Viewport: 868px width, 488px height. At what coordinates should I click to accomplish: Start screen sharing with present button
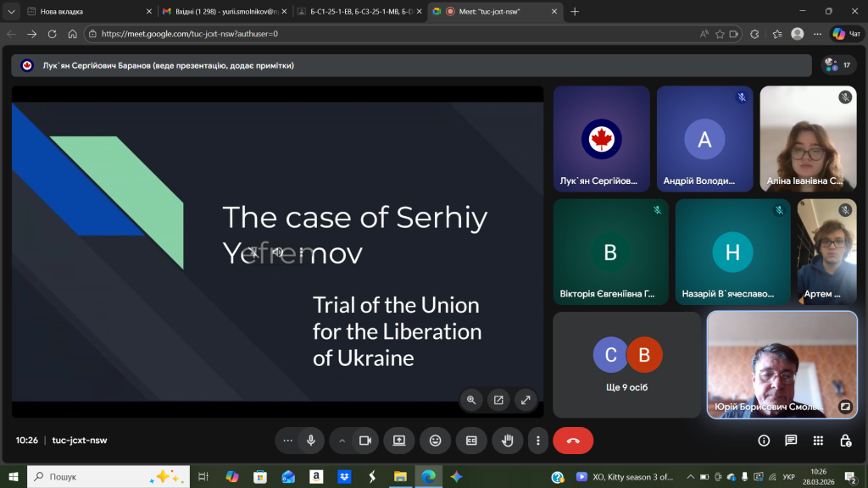(x=398, y=441)
